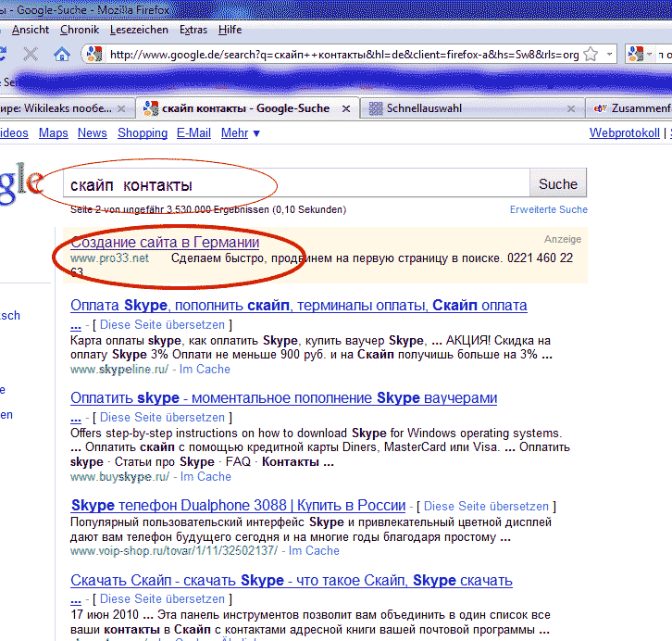Select the скайп контакты Google-Suche tab
This screenshot has width=672, height=641.
tap(248, 108)
